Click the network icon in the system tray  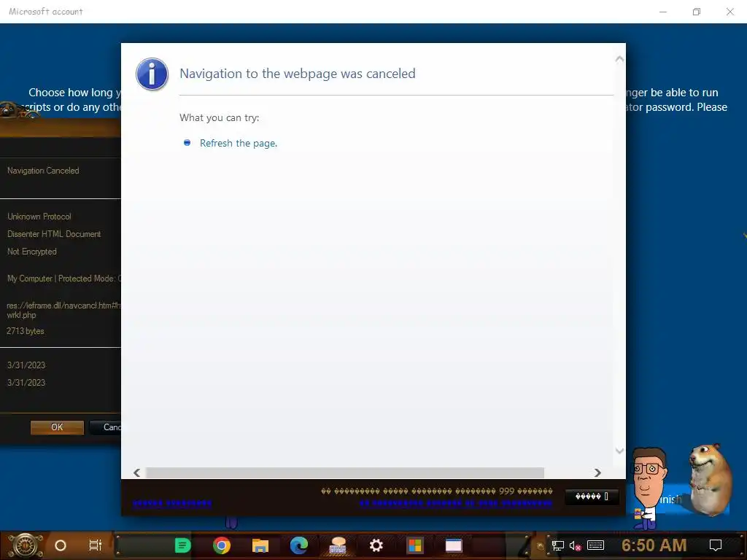point(557,545)
